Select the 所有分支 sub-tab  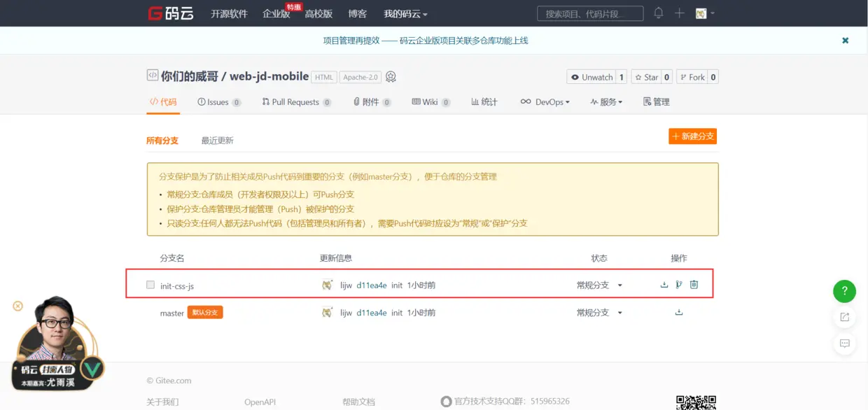pyautogui.click(x=162, y=141)
